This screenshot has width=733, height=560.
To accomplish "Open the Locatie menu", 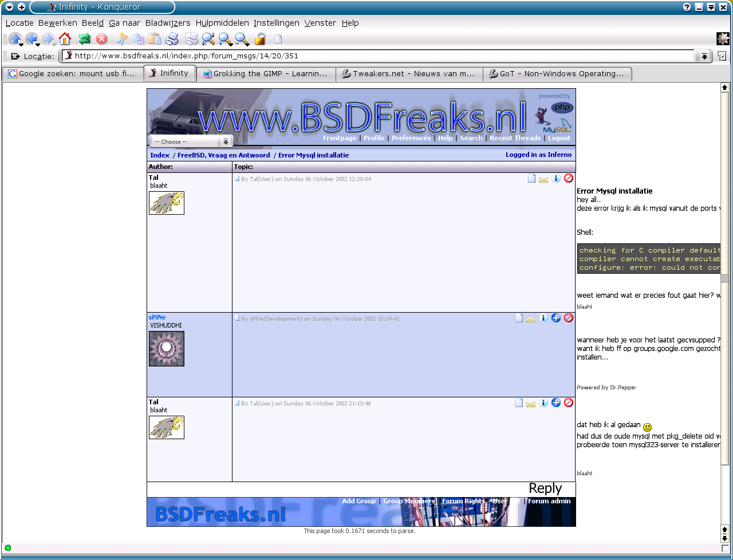I will (x=19, y=23).
